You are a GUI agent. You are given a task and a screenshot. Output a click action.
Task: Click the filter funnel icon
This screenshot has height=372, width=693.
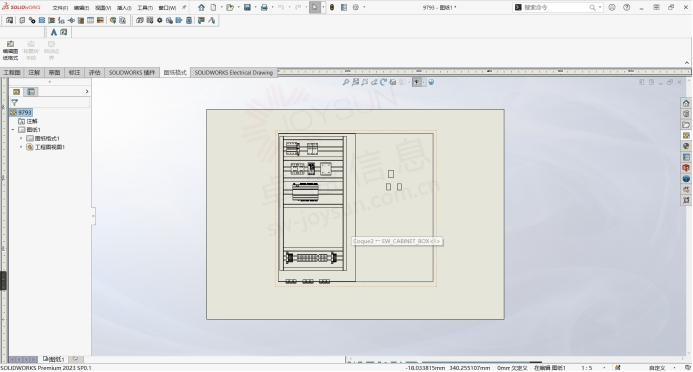[14, 102]
